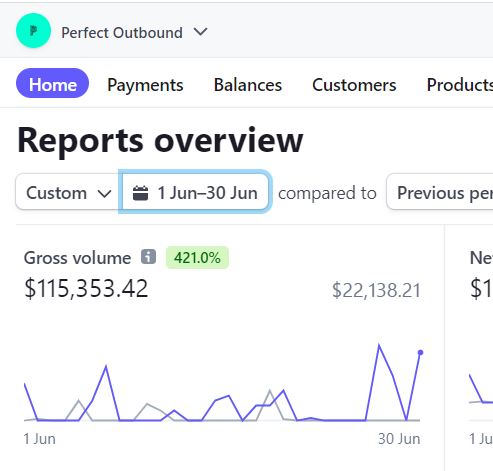This screenshot has width=493, height=471.
Task: Click the 1 Jun axis label under Gross volume
Action: click(39, 439)
